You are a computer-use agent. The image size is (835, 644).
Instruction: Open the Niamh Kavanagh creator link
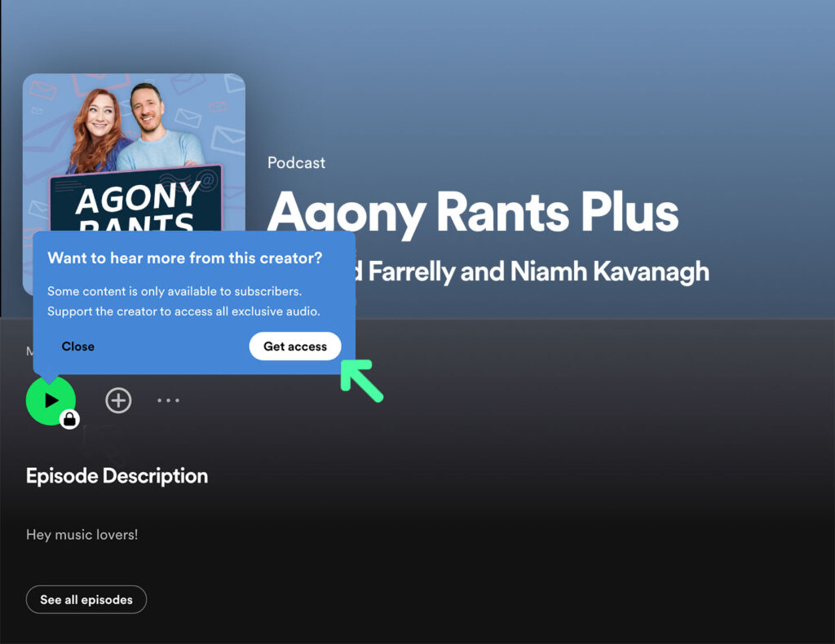pos(610,271)
